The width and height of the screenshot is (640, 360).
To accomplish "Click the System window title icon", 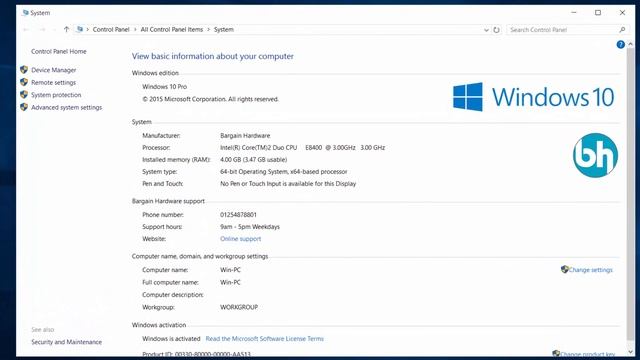I will click(x=25, y=13).
